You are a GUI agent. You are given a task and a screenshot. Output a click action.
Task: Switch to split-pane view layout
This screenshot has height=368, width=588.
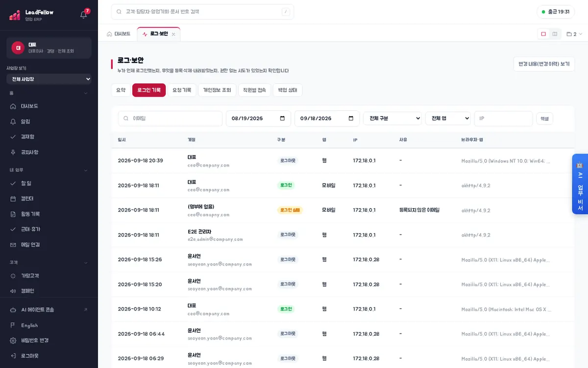tap(555, 34)
